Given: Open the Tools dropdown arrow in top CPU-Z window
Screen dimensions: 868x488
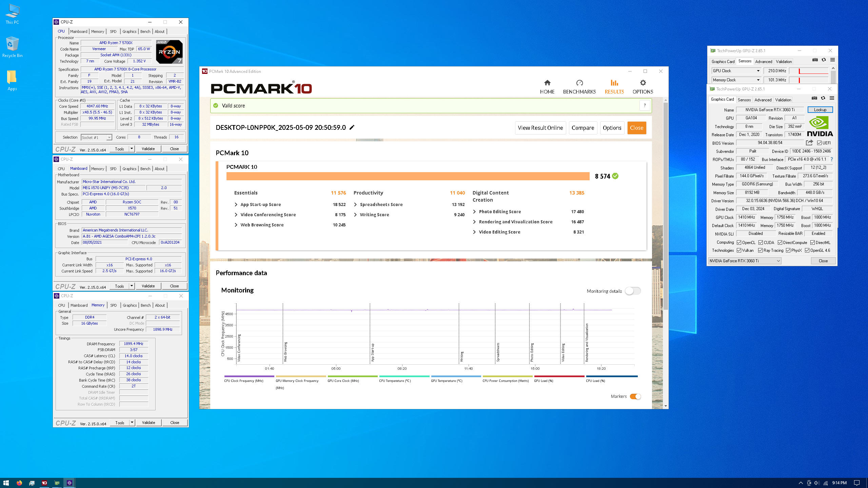Looking at the screenshot, I should pyautogui.click(x=132, y=149).
